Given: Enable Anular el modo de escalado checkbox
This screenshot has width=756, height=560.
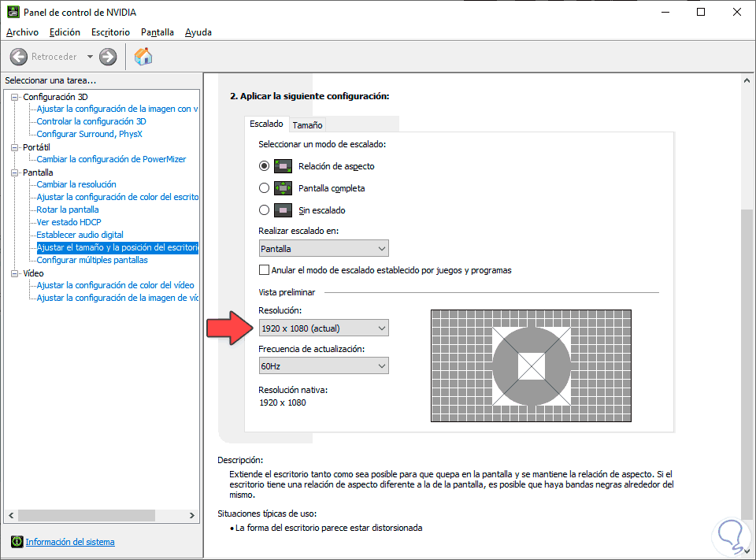Looking at the screenshot, I should (x=265, y=270).
